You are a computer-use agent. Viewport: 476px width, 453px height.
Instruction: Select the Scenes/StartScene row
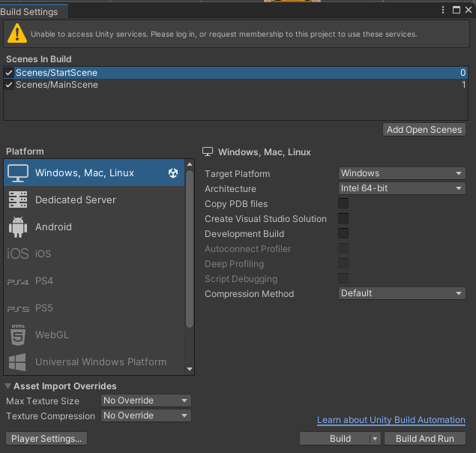click(x=235, y=73)
